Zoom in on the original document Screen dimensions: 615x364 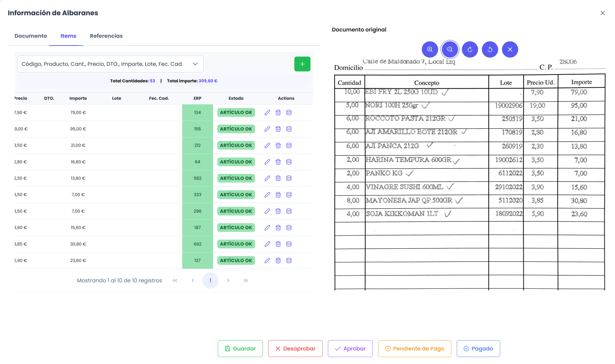(430, 49)
